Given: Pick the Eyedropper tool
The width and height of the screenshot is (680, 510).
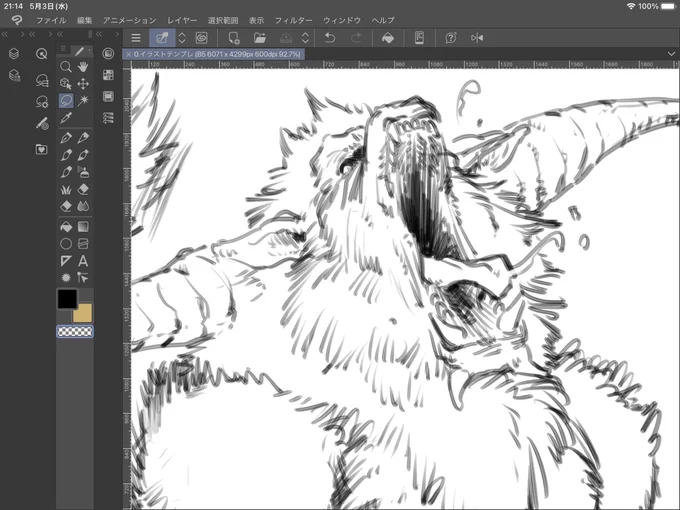Looking at the screenshot, I should [x=66, y=118].
